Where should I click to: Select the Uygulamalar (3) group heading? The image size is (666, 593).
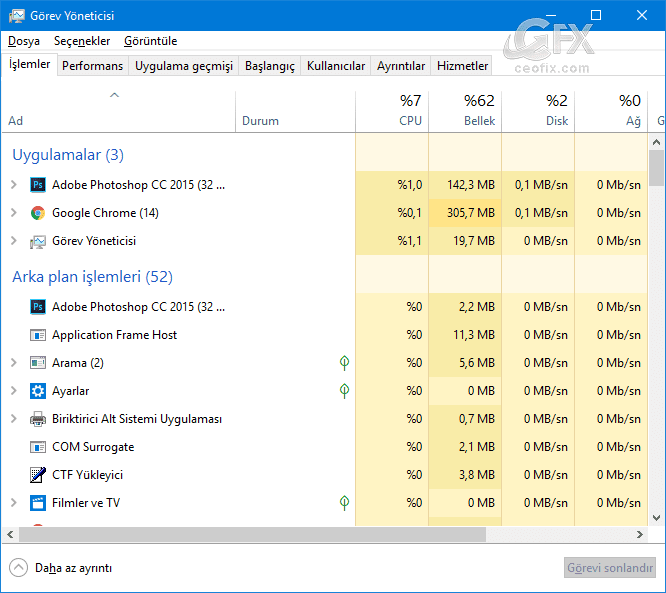pyautogui.click(x=68, y=155)
